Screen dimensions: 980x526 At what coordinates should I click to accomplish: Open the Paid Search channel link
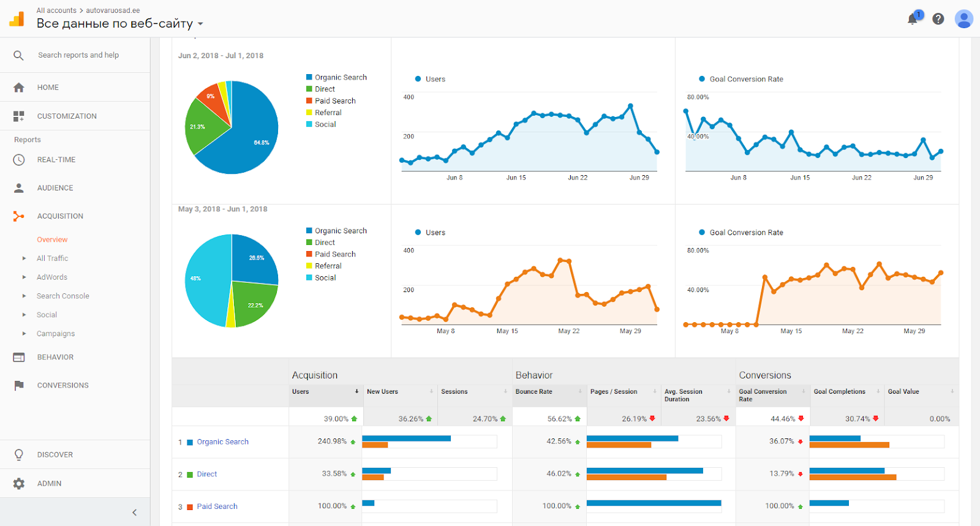pyautogui.click(x=217, y=506)
